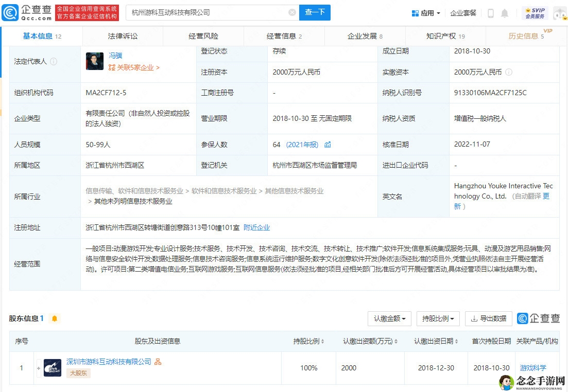Clear the search field with X icon
Viewport: 568px width, 392px height.
(x=292, y=13)
